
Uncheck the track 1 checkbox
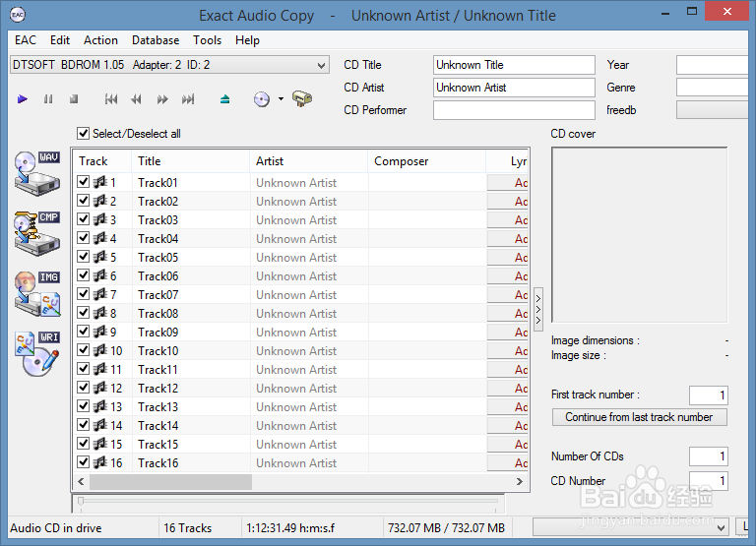click(x=83, y=182)
